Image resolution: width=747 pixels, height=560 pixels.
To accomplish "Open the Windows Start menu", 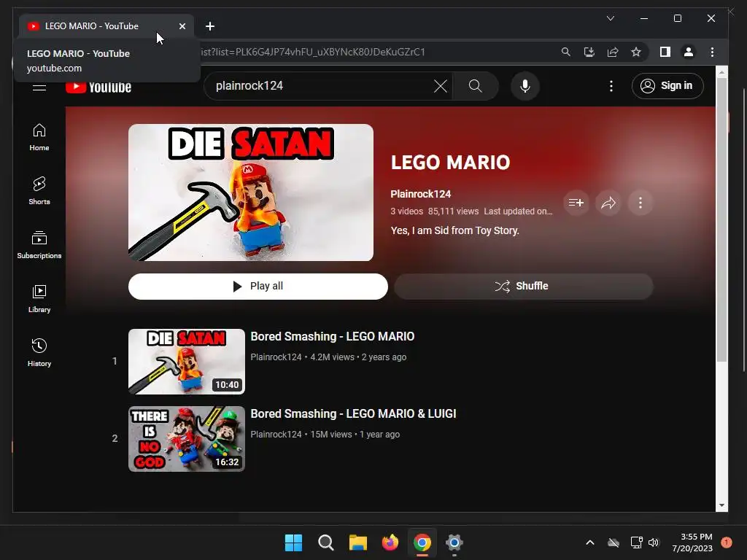I will click(x=293, y=542).
